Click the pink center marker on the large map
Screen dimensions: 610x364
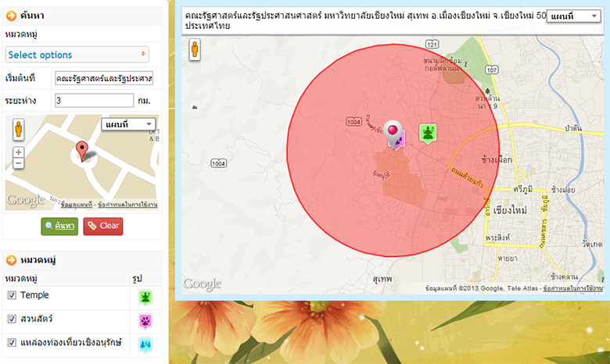point(393,133)
